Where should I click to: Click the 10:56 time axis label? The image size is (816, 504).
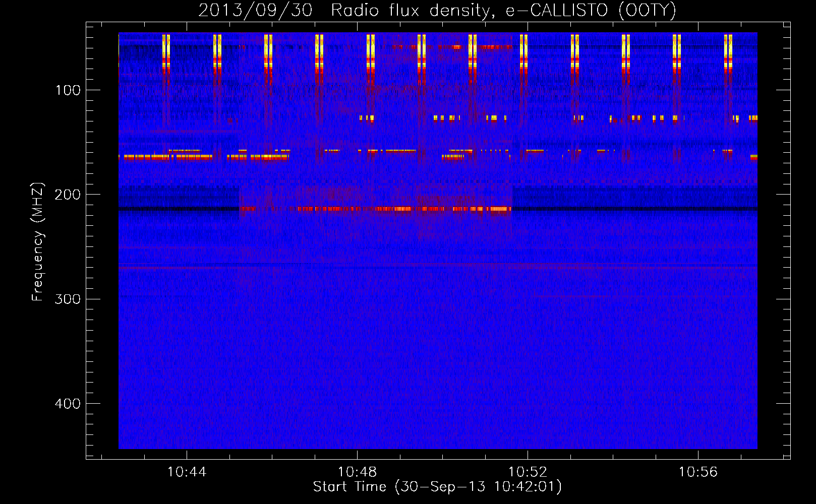698,472
